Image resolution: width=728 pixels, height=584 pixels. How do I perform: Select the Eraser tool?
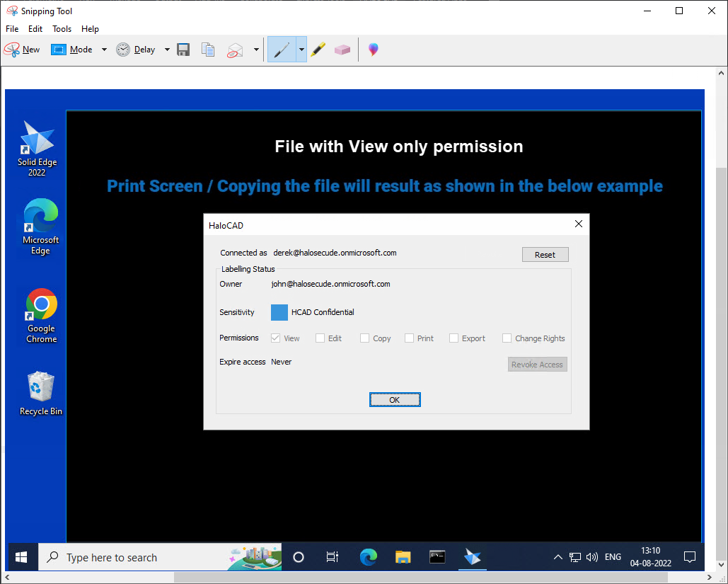click(x=342, y=50)
